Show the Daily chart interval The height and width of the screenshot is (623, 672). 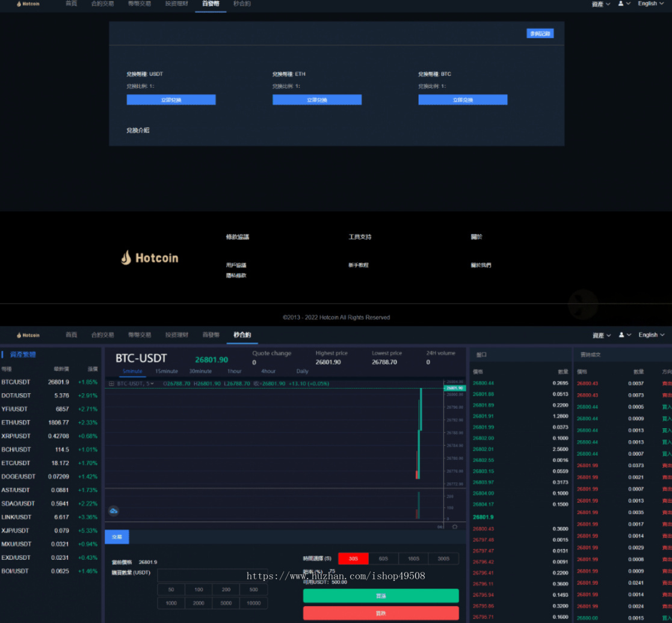pyautogui.click(x=302, y=371)
